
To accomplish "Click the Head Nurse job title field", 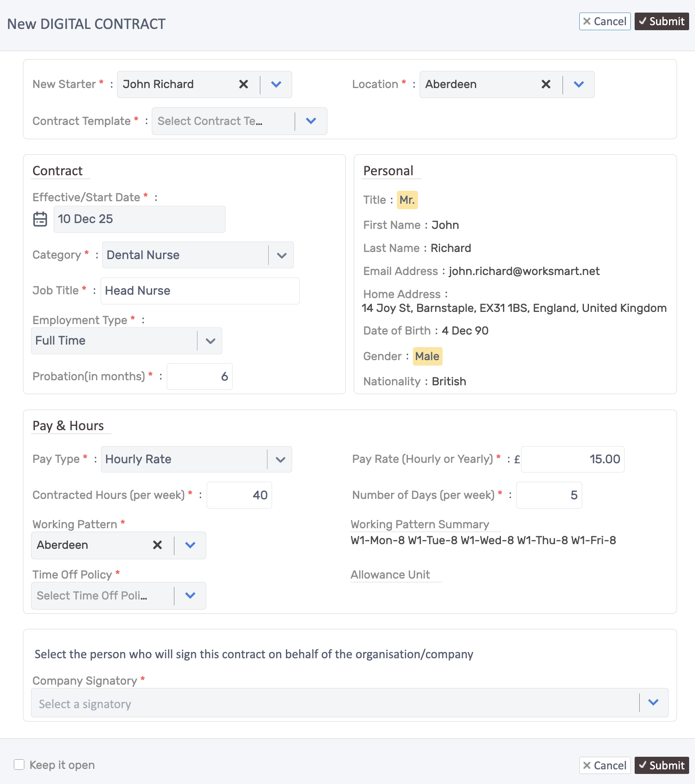I will tap(200, 291).
